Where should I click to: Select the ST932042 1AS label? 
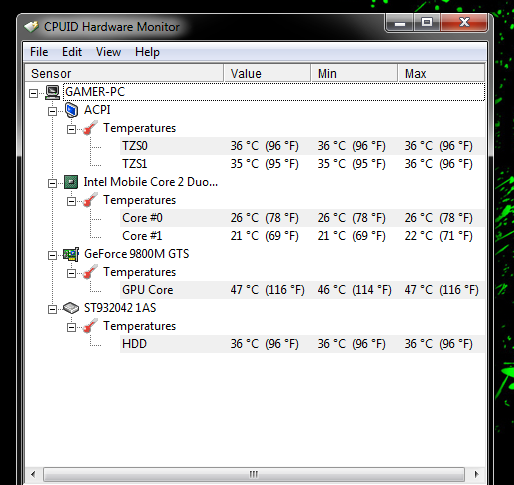click(120, 308)
